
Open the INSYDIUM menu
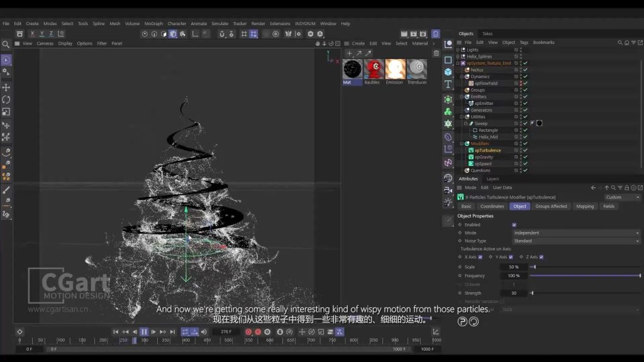(305, 23)
